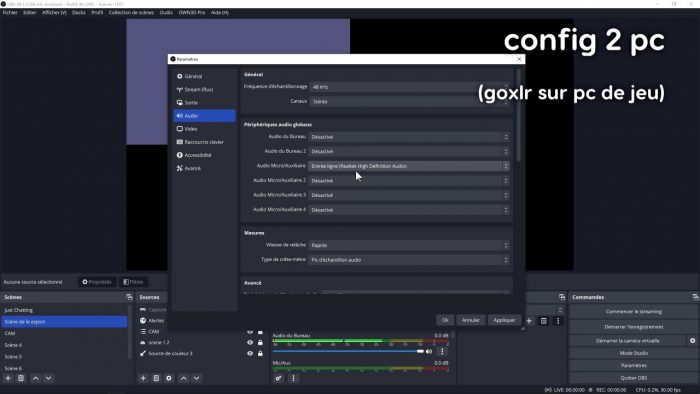The height and width of the screenshot is (394, 700).
Task: Open the Audio Micro/Auxiliaire Realtek dropdown
Action: coord(409,166)
